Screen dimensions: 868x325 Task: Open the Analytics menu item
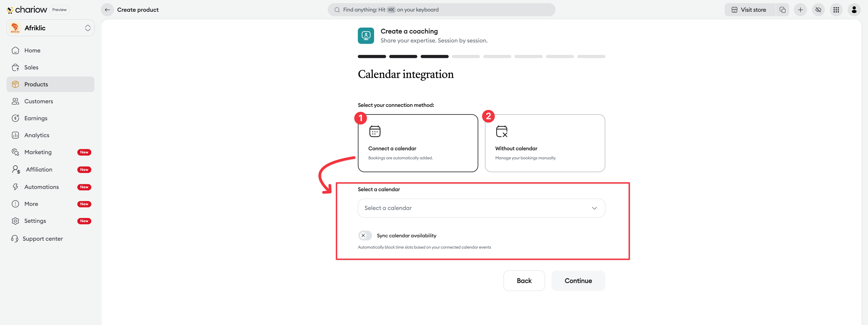(x=37, y=135)
